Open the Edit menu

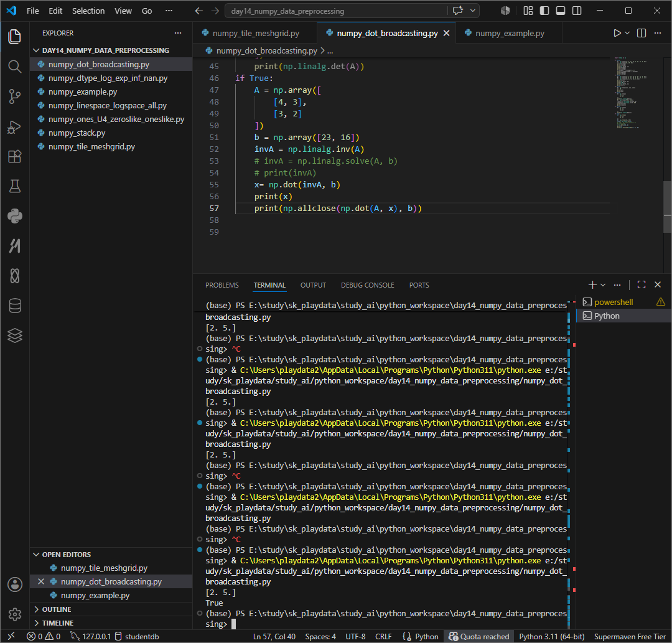click(55, 11)
